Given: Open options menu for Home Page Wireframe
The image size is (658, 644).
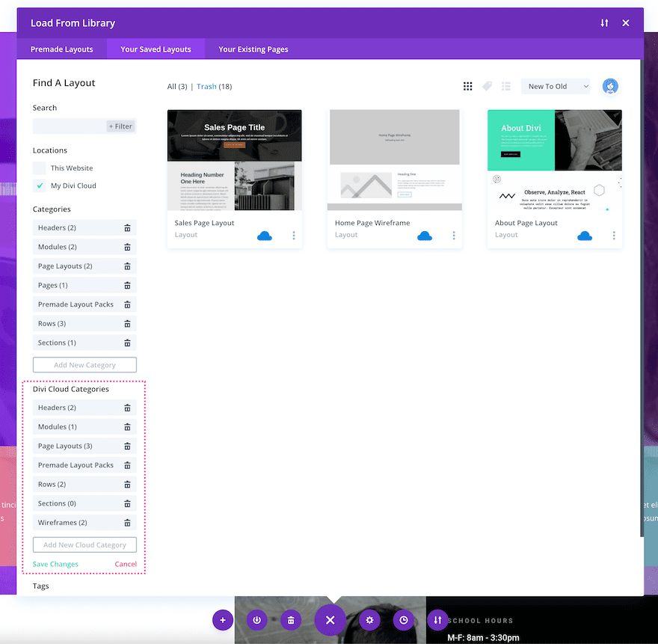Looking at the screenshot, I should pos(454,236).
